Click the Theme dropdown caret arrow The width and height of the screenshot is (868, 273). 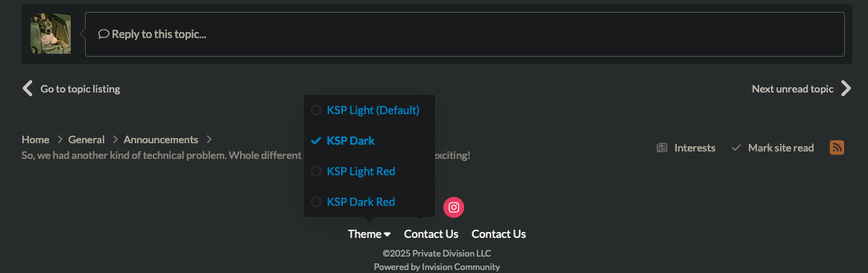[387, 234]
